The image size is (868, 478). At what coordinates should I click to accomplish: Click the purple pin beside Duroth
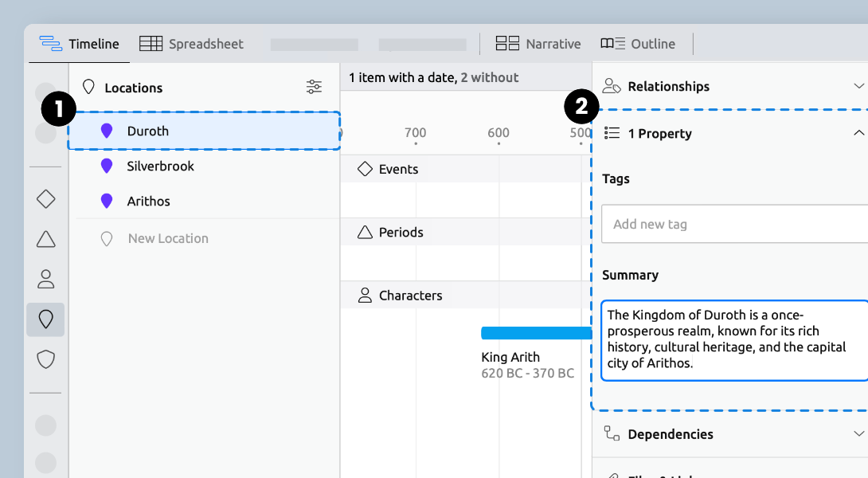coord(107,131)
